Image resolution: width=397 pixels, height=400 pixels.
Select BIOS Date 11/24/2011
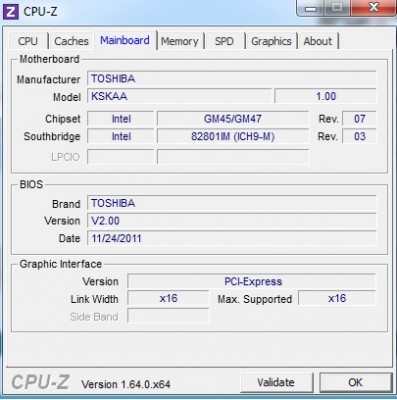pyautogui.click(x=232, y=239)
